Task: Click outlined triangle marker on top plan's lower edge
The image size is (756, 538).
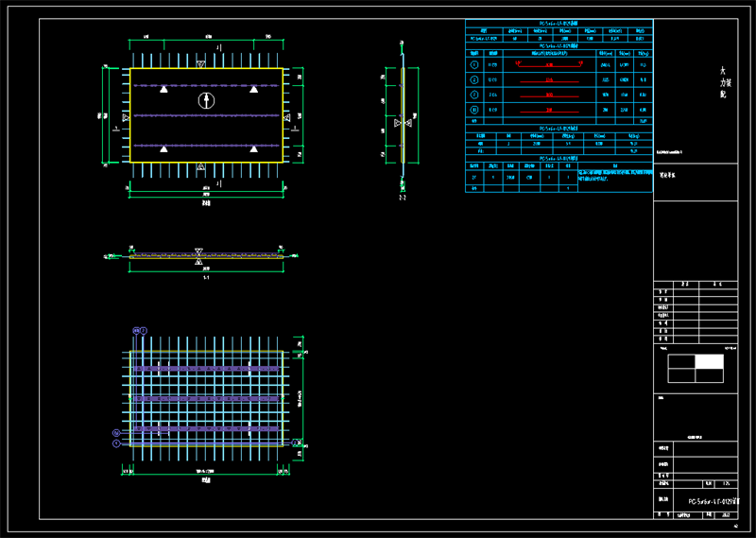Action: [201, 166]
